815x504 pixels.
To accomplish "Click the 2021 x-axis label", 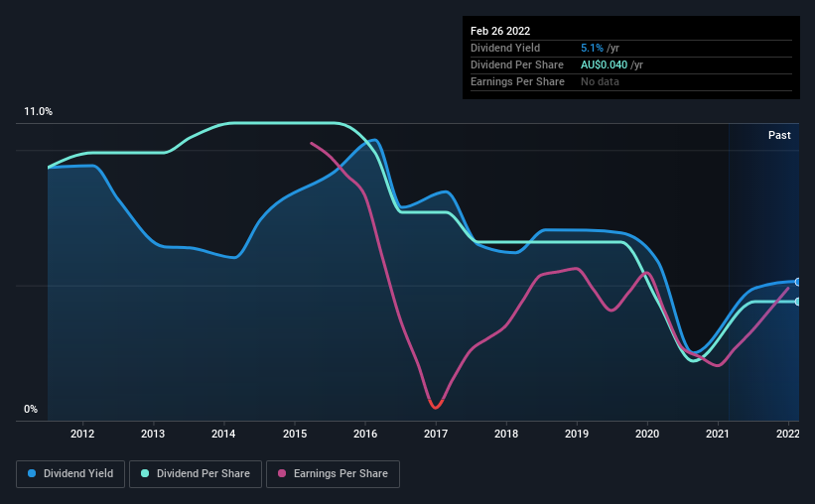I will (718, 434).
